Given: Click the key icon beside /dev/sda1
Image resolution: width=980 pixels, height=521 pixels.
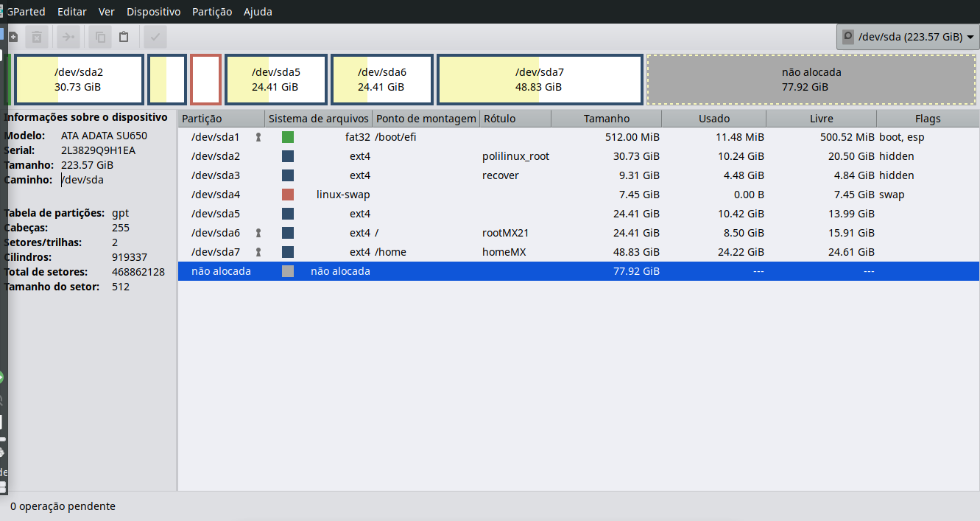Looking at the screenshot, I should [x=258, y=137].
